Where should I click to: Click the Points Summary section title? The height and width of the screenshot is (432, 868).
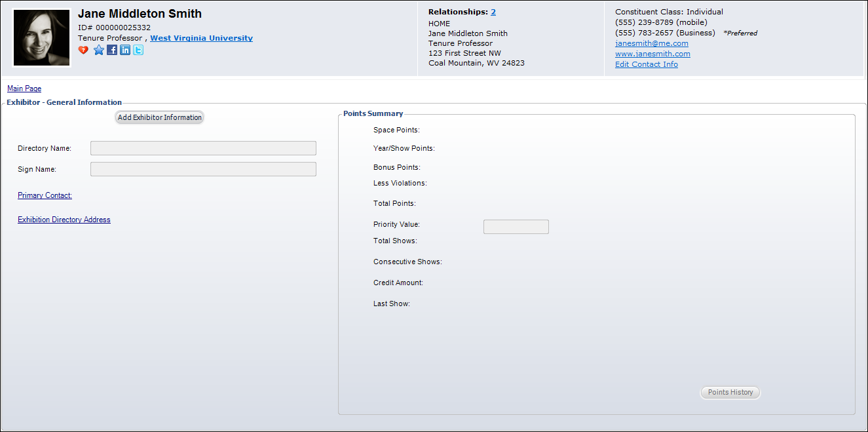click(x=373, y=113)
